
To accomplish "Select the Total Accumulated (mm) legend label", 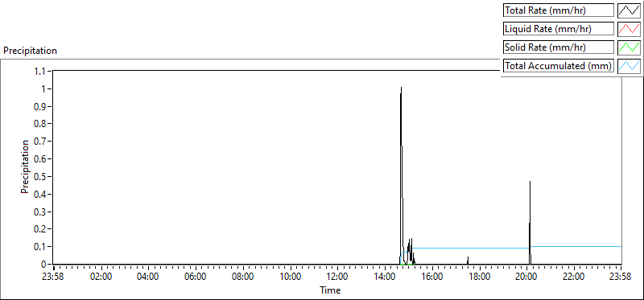I will (559, 66).
